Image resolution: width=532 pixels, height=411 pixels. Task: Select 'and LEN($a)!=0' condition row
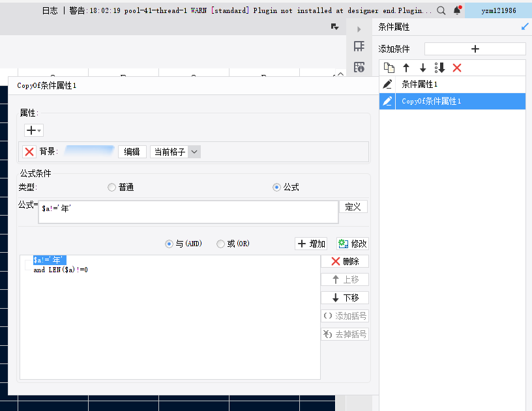click(61, 270)
